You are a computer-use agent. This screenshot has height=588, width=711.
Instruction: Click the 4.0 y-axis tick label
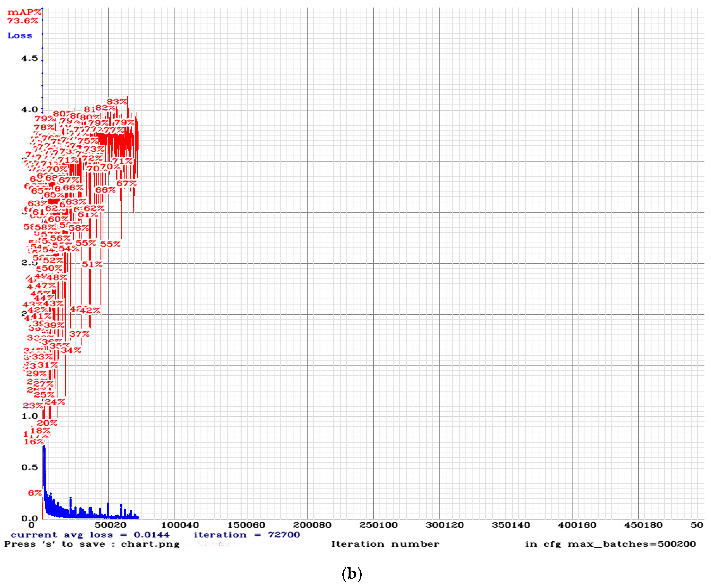pos(30,110)
